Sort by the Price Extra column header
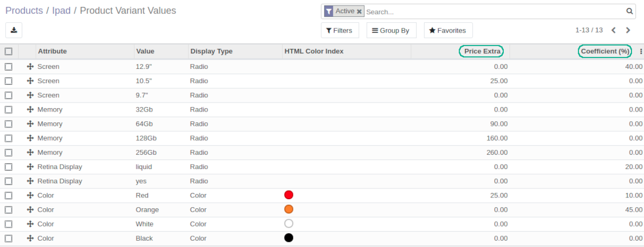 coord(483,51)
